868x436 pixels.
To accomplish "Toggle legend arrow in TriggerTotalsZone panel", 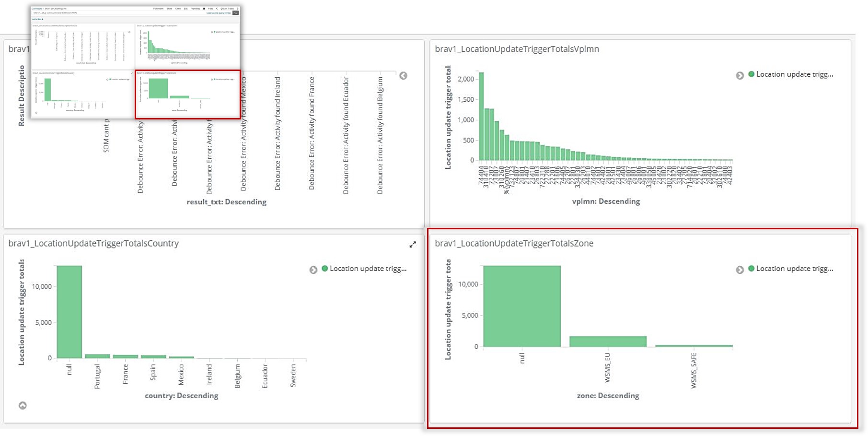I will (740, 270).
